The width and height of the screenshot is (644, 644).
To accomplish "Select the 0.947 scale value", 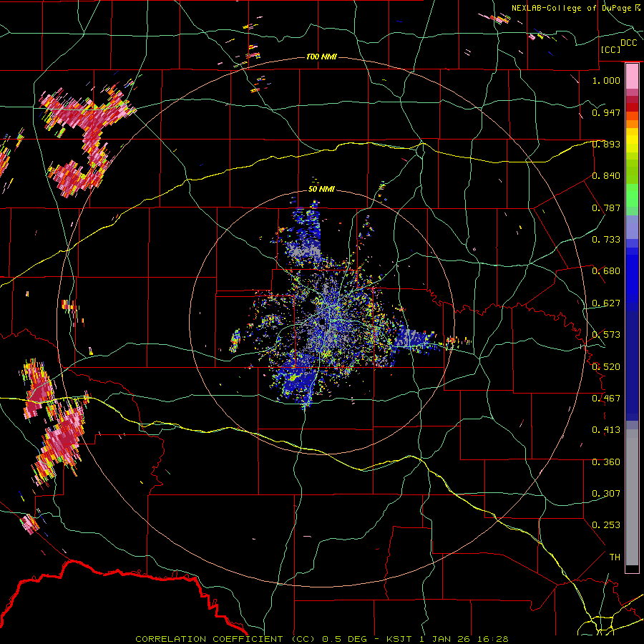I will [x=606, y=112].
